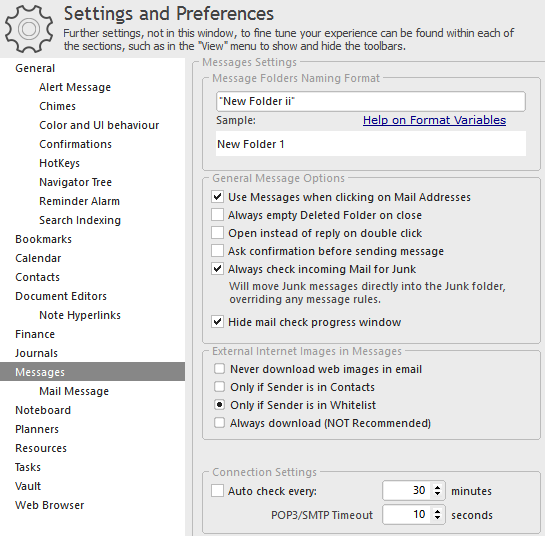The height and width of the screenshot is (536, 545).
Task: Open the Reminder Alarm settings
Action: (79, 201)
